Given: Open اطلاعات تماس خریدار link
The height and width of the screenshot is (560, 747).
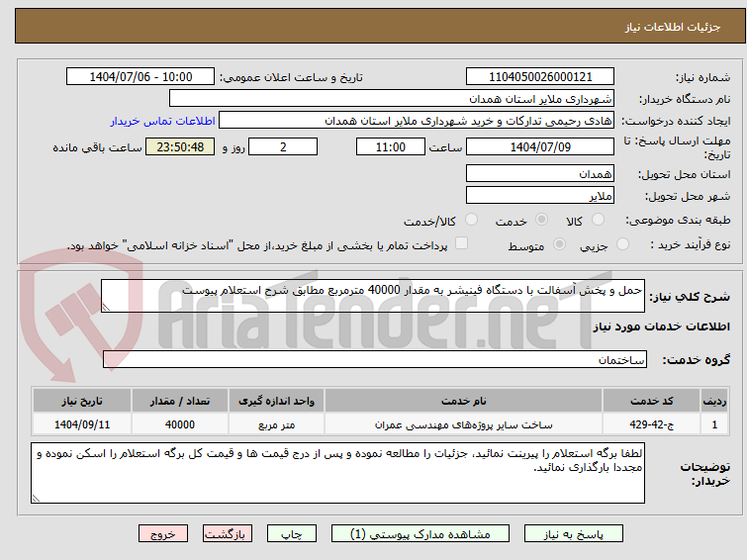Looking at the screenshot, I should tap(163, 121).
